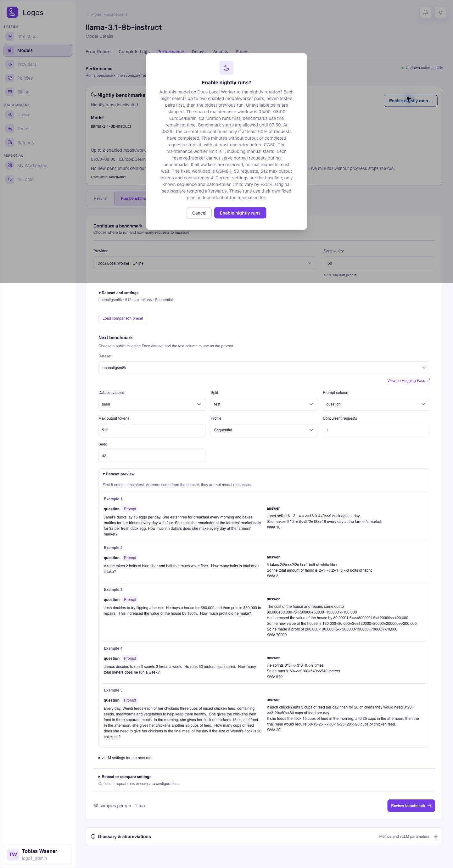This screenshot has width=453, height=868.
Task: Open the Provider dropdown
Action: coord(204,263)
